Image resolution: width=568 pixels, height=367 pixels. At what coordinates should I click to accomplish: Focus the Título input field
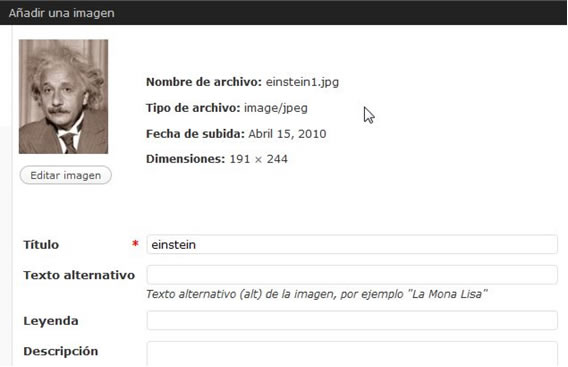[352, 245]
